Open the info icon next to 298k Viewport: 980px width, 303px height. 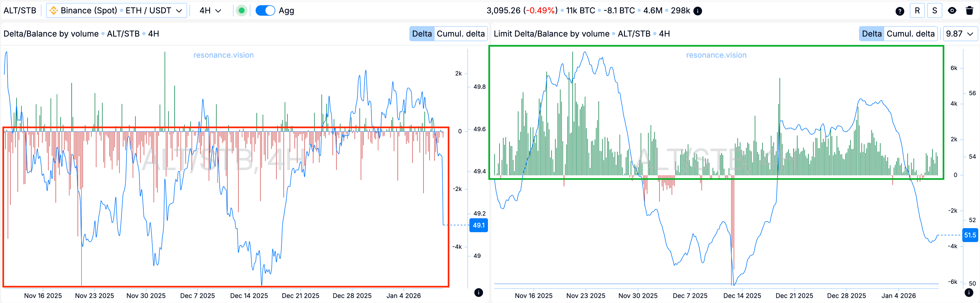698,11
